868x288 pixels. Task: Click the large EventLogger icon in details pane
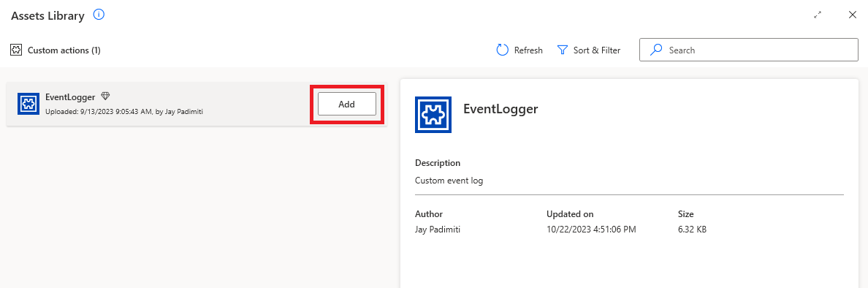tap(433, 115)
